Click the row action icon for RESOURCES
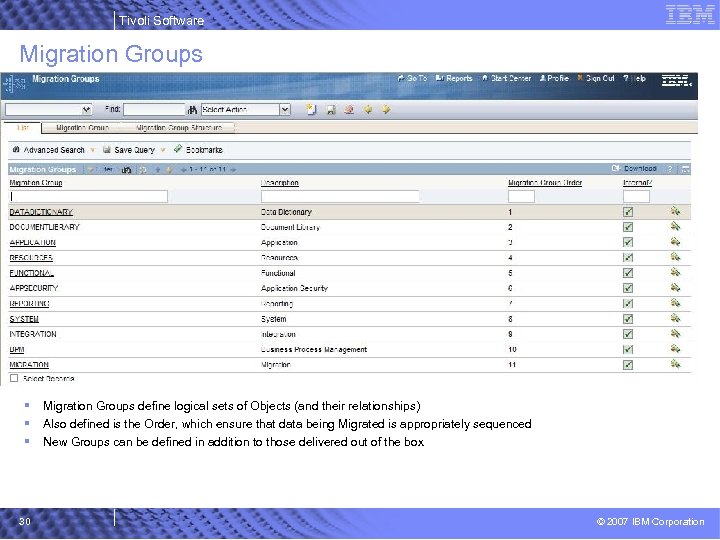720x540 pixels. tap(675, 257)
